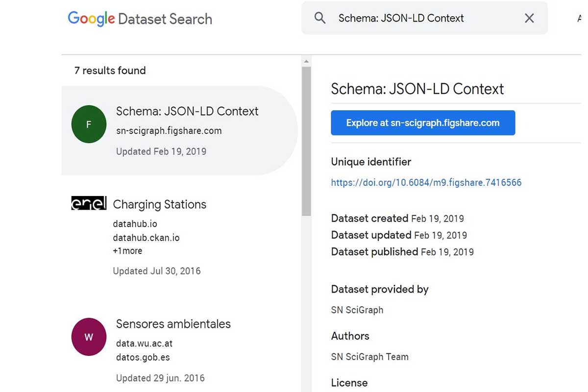Click the enel logo thumbnail
588x392 pixels.
click(89, 203)
